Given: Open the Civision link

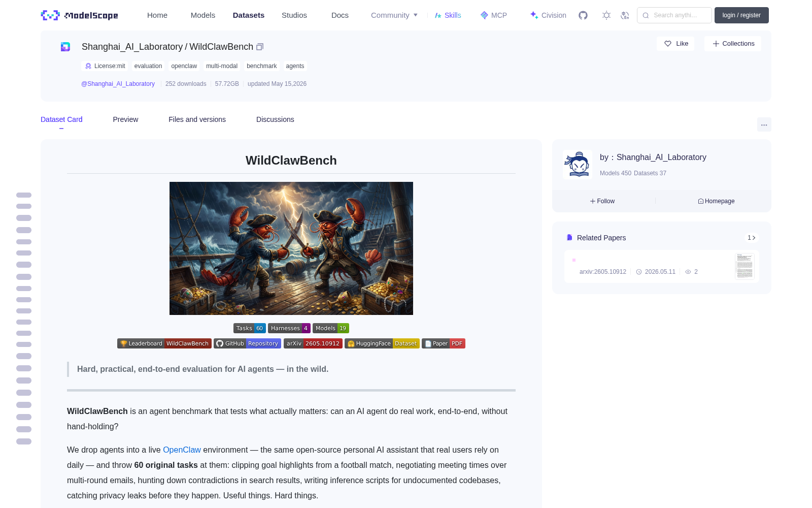Looking at the screenshot, I should click(x=548, y=15).
